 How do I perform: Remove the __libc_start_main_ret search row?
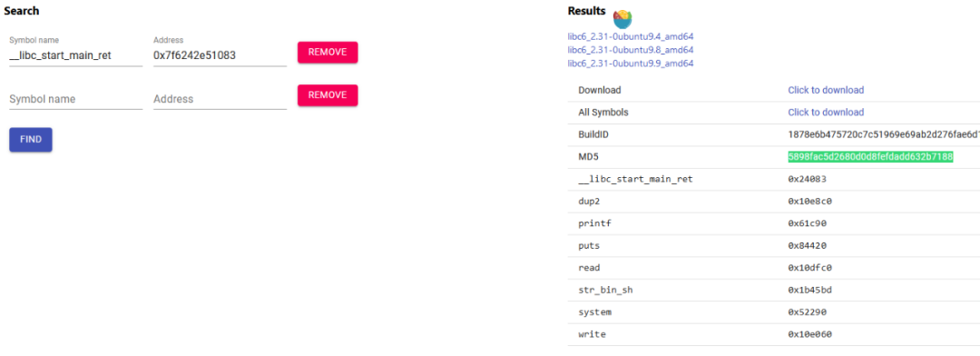pyautogui.click(x=328, y=53)
